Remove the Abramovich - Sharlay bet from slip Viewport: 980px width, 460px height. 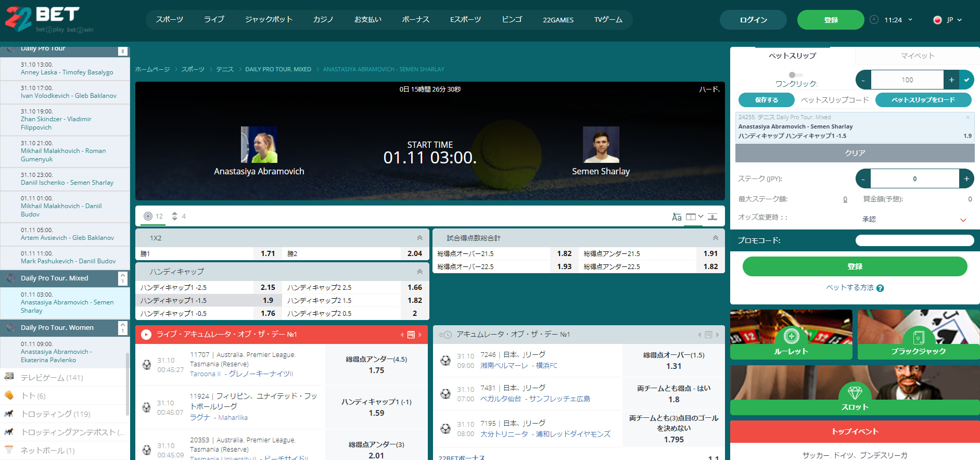click(x=968, y=117)
